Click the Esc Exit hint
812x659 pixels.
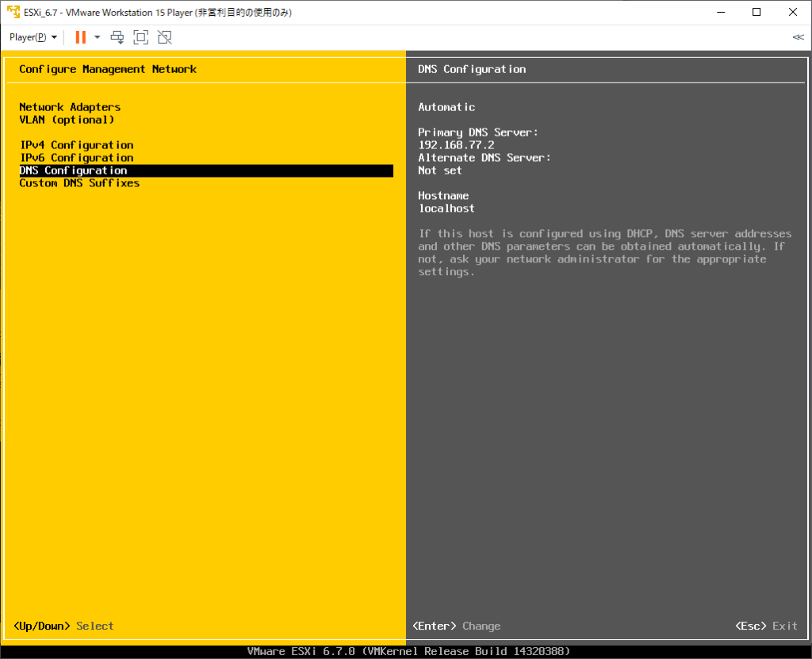coord(767,626)
